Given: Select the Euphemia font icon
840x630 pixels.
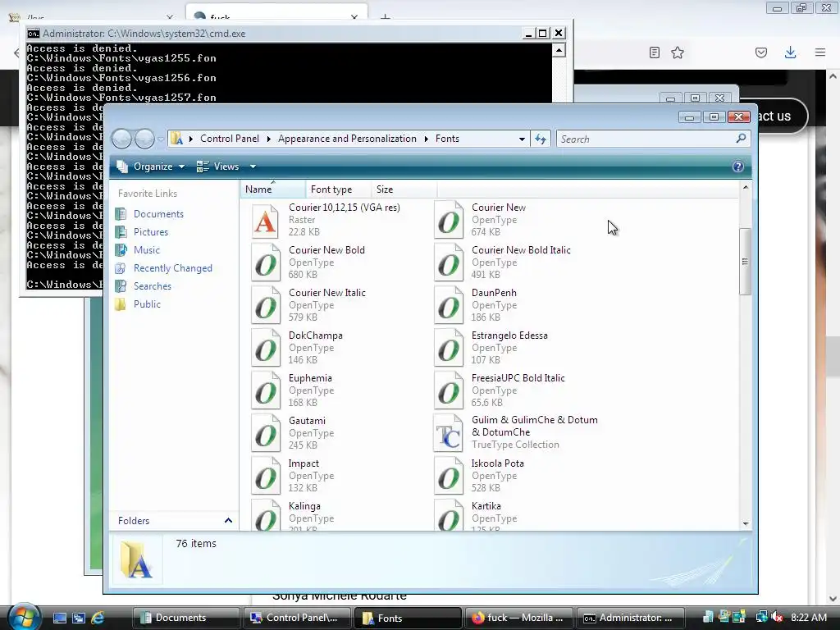Looking at the screenshot, I should click(265, 390).
